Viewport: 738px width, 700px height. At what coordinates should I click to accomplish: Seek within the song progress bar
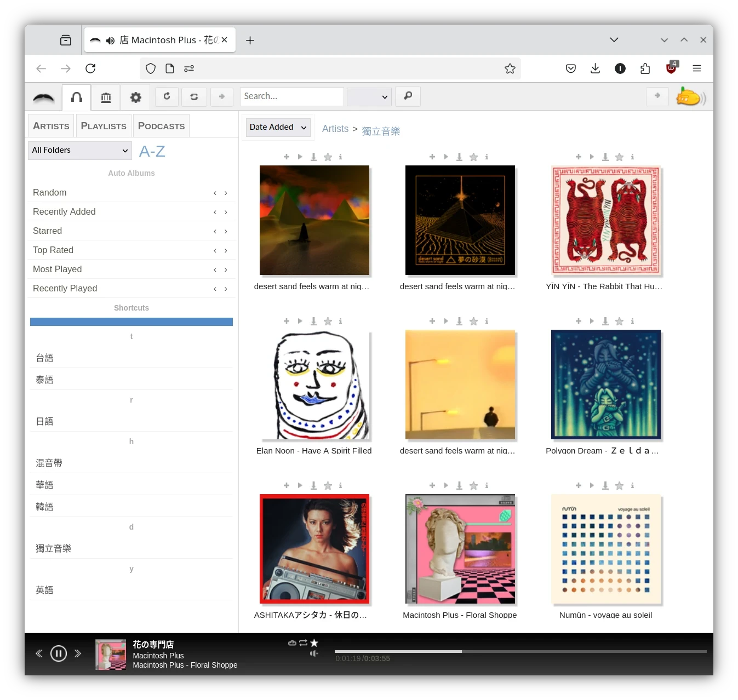tap(520, 651)
